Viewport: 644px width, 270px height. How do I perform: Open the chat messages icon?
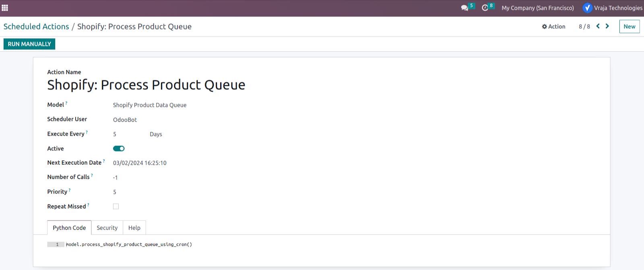464,8
